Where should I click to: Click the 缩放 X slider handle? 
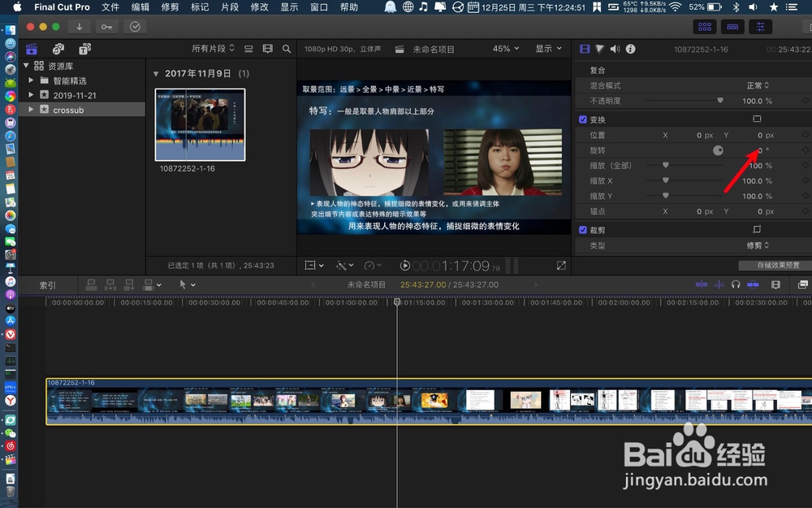coord(666,180)
